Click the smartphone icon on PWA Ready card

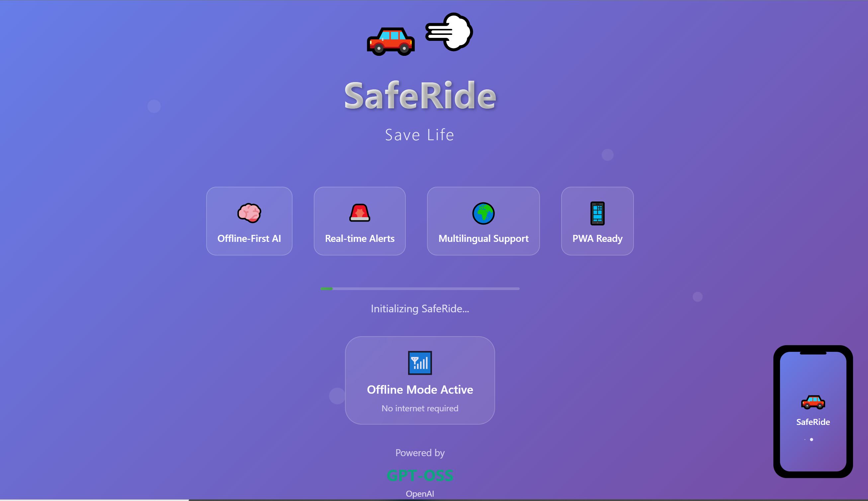coord(597,213)
